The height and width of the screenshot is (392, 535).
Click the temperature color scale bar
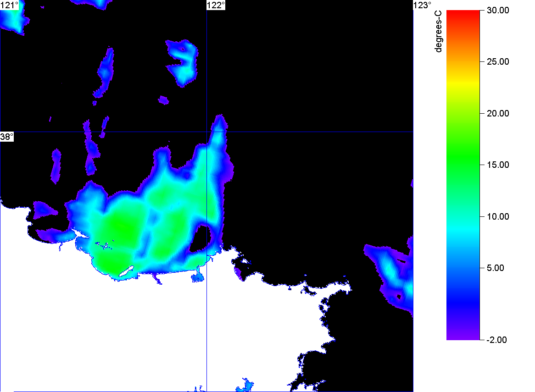click(x=463, y=175)
